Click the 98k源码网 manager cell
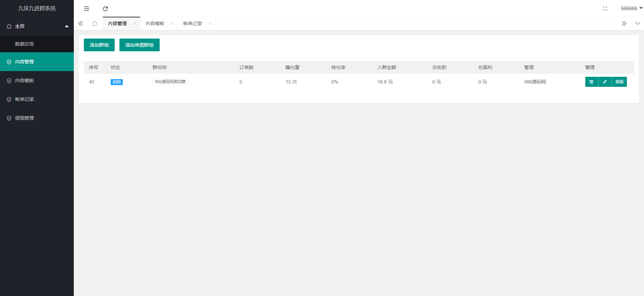Screen dimensions: 644x296 point(535,82)
